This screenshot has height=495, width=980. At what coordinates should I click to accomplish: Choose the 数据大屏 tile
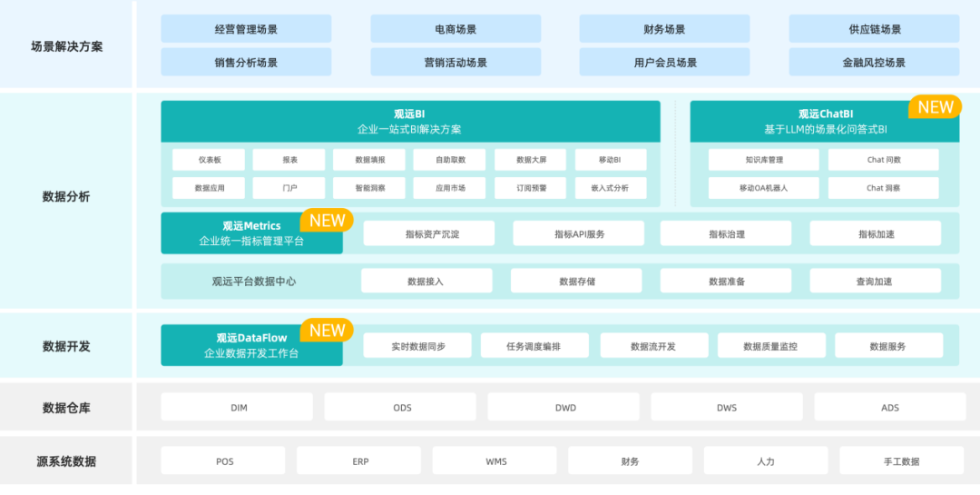click(531, 160)
